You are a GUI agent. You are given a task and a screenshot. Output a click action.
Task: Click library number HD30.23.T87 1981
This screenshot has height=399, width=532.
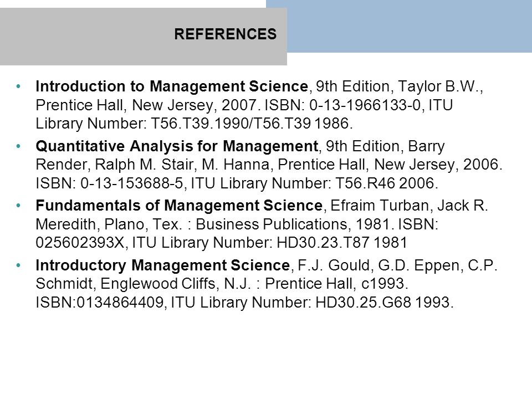(342, 243)
